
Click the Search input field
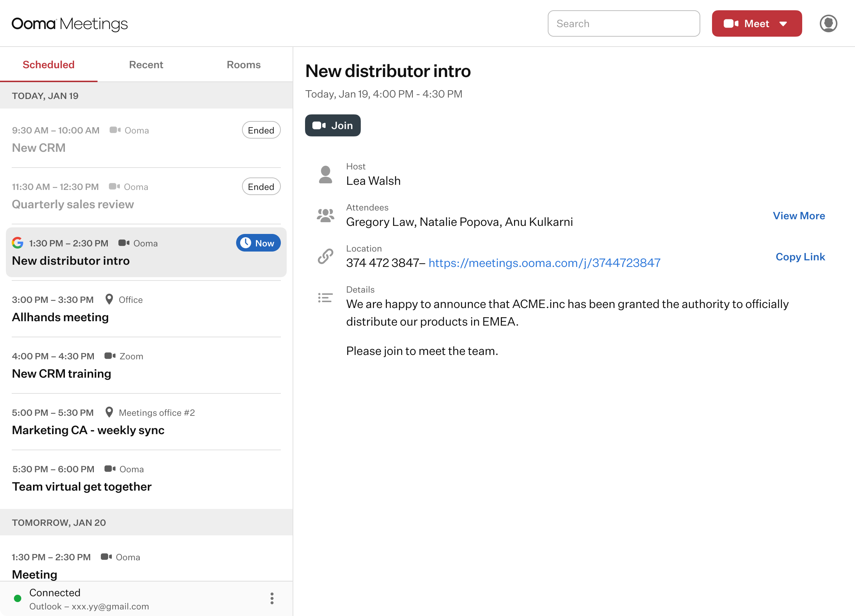point(624,23)
